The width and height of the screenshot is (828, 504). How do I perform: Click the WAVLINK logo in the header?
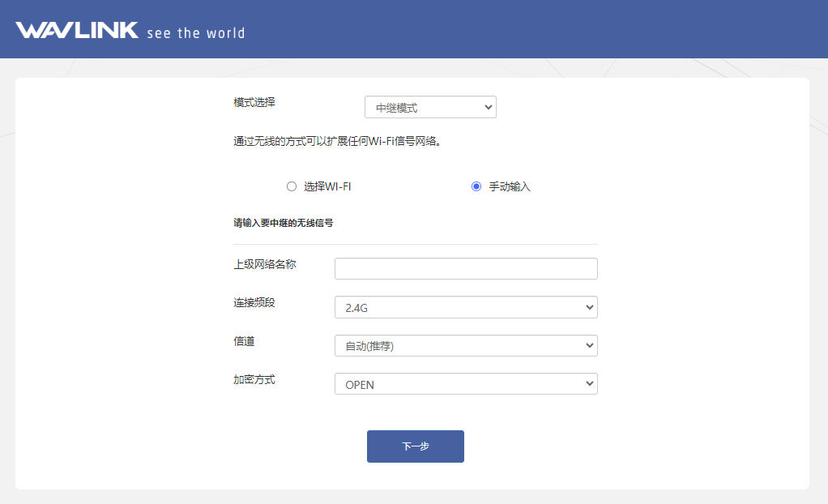tap(77, 31)
